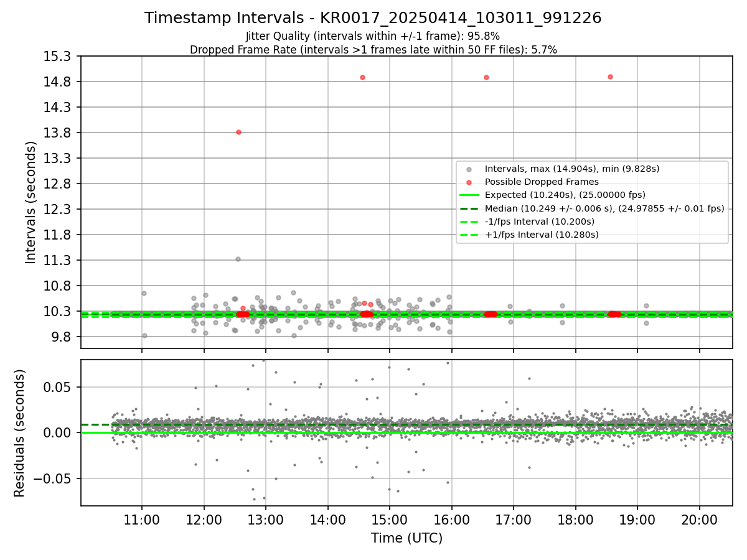
Task: Click legend entry 'Intervals, max (14.904s), min (9.828s)'
Action: [572, 169]
